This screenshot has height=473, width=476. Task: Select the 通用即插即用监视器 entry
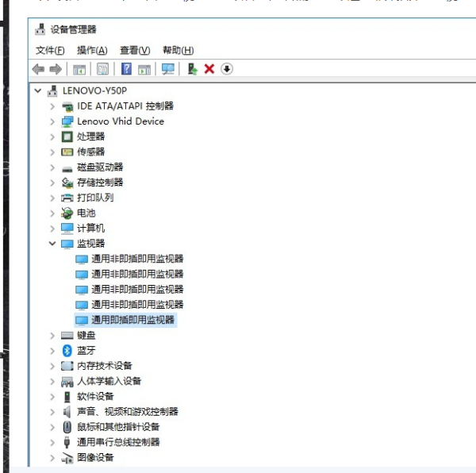pyautogui.click(x=132, y=320)
